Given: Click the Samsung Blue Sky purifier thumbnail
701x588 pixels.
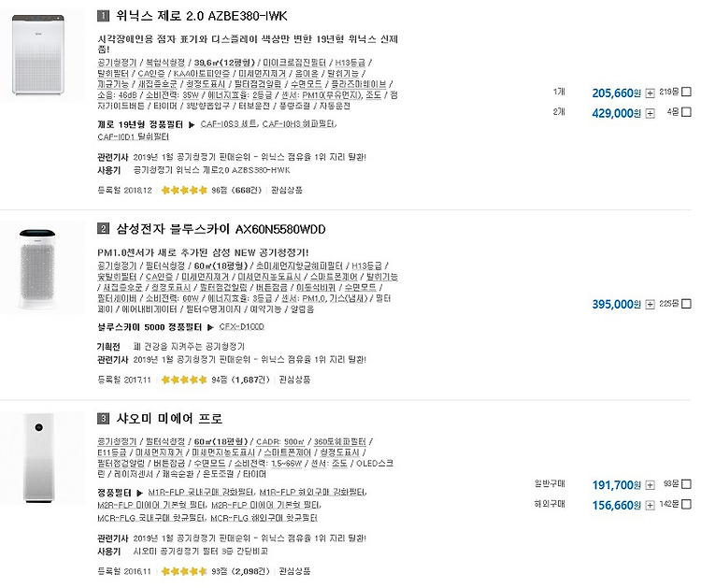Looking at the screenshot, I should pyautogui.click(x=37, y=269).
